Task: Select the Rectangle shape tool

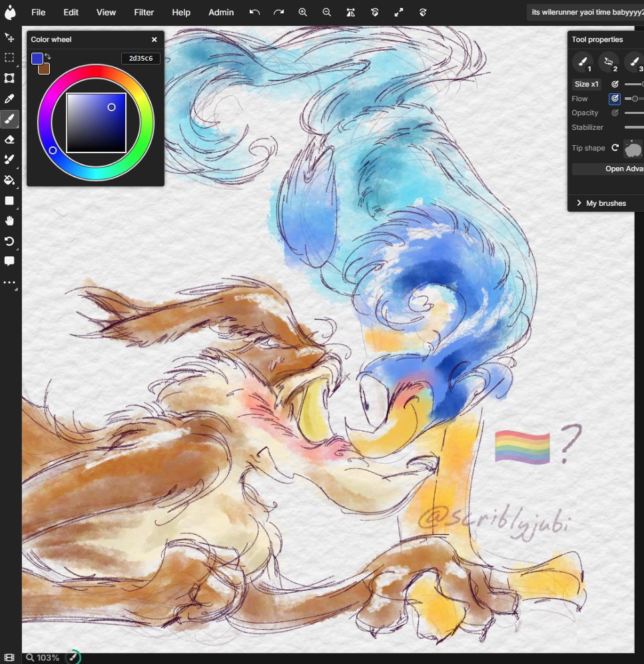Action: [9, 200]
